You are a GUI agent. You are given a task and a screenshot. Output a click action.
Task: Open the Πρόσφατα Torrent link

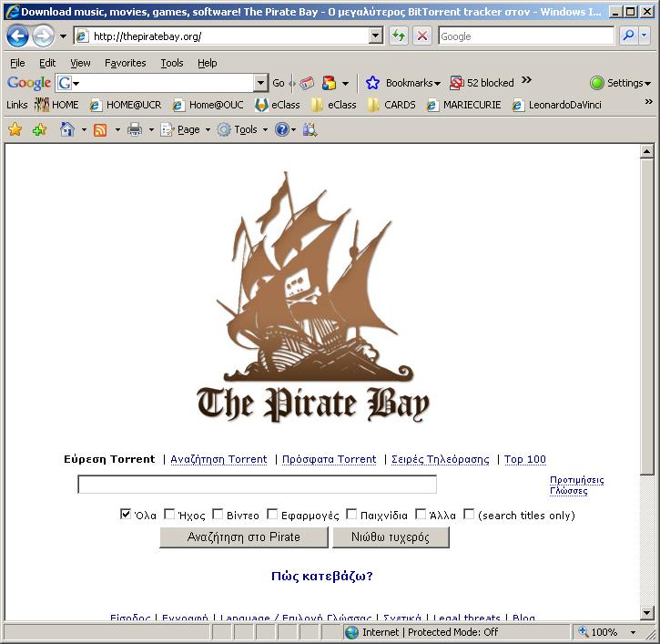(330, 459)
